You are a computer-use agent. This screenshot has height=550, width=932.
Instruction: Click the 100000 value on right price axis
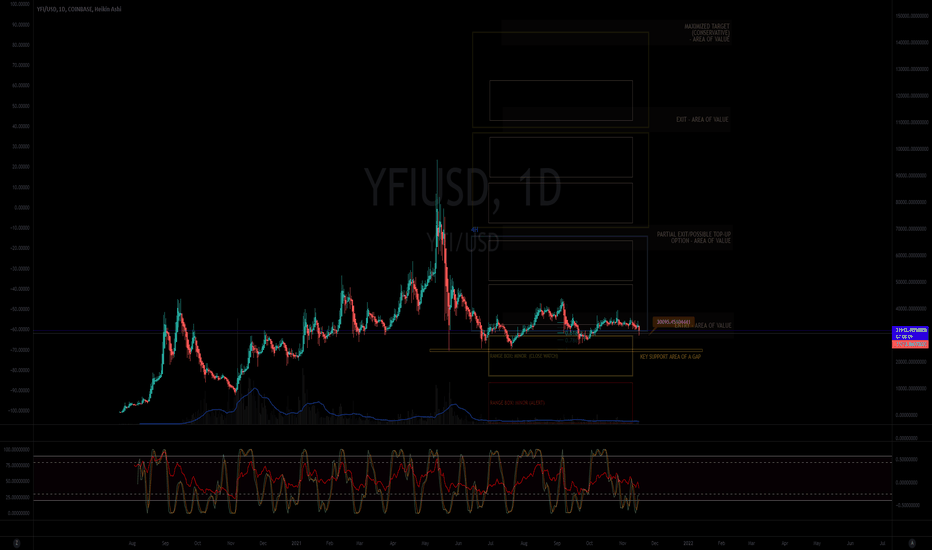tap(912, 149)
